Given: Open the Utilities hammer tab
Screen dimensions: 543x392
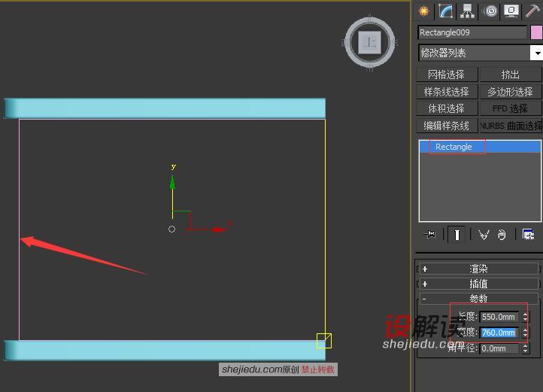Looking at the screenshot, I should 533,11.
